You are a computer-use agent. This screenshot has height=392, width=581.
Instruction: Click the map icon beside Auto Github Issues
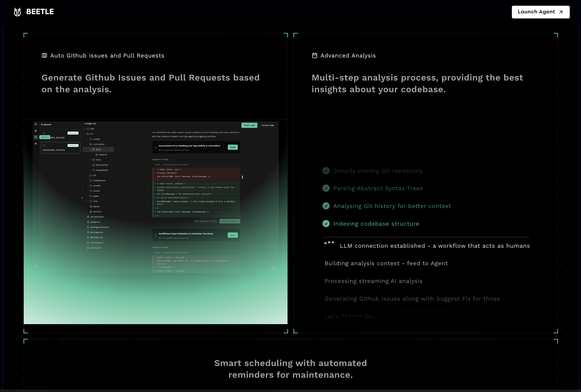point(44,55)
